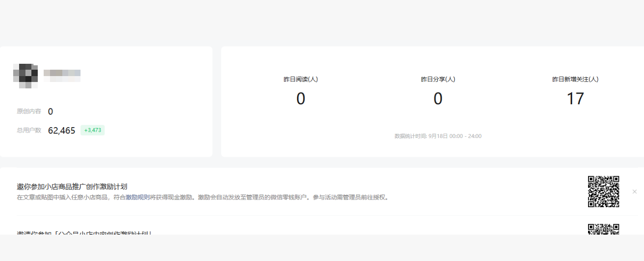
Task: Open 邀你参加小店商品推广创作激励计划 title
Action: coord(72,187)
